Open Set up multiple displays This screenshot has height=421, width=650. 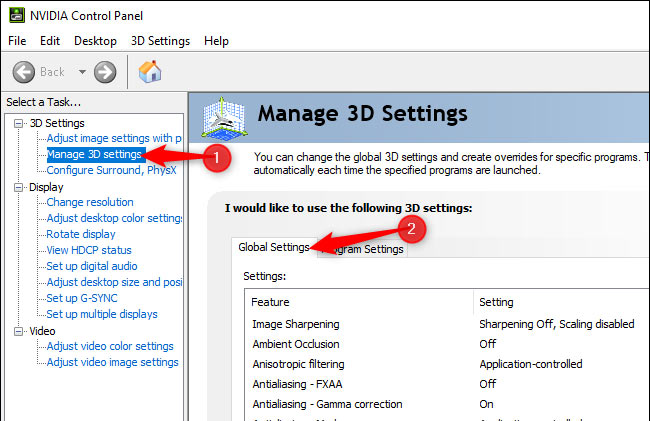(x=102, y=314)
